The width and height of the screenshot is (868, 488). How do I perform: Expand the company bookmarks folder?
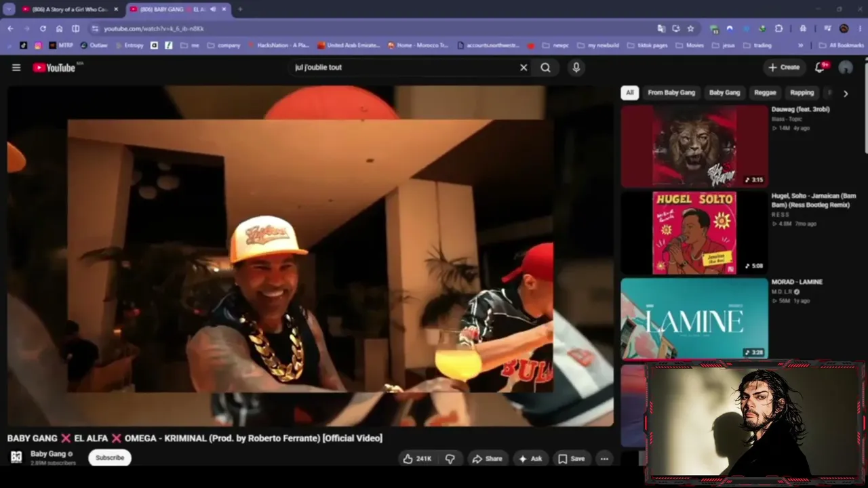pyautogui.click(x=224, y=45)
